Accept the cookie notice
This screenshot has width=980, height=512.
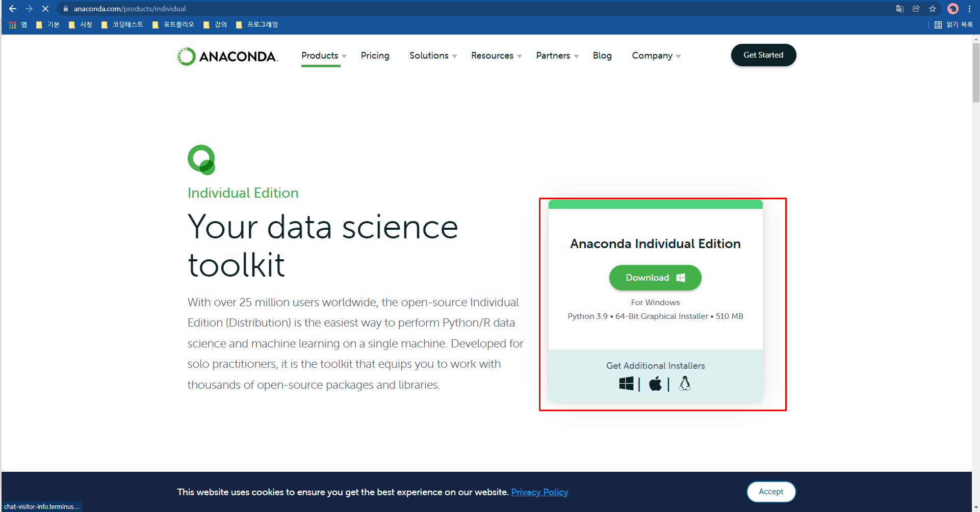[x=771, y=492]
